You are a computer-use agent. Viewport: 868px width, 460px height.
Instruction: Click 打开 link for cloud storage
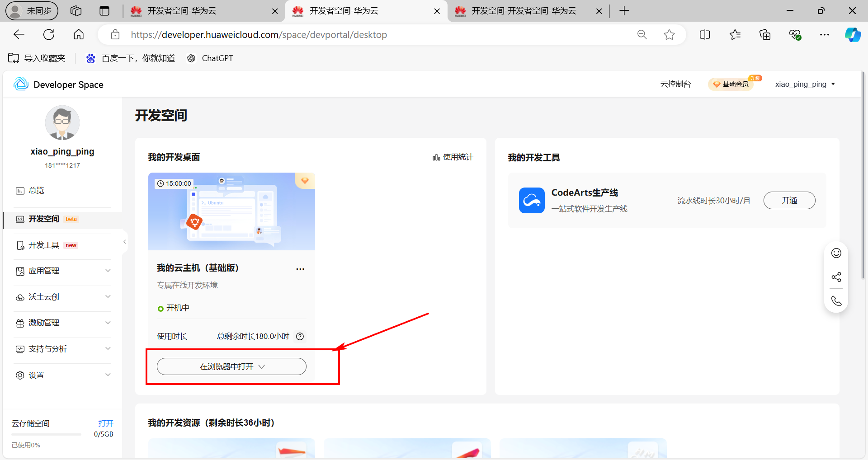(105, 423)
